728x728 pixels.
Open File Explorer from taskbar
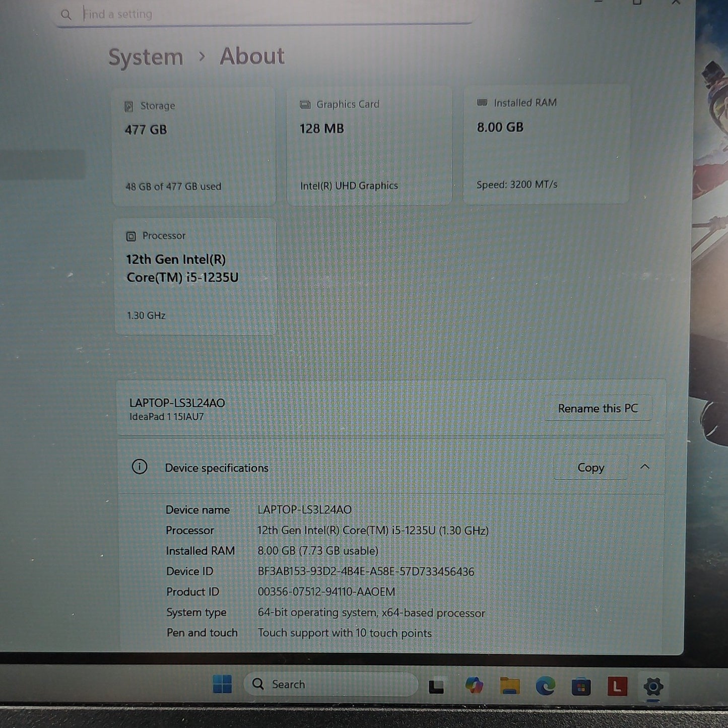coord(509,686)
